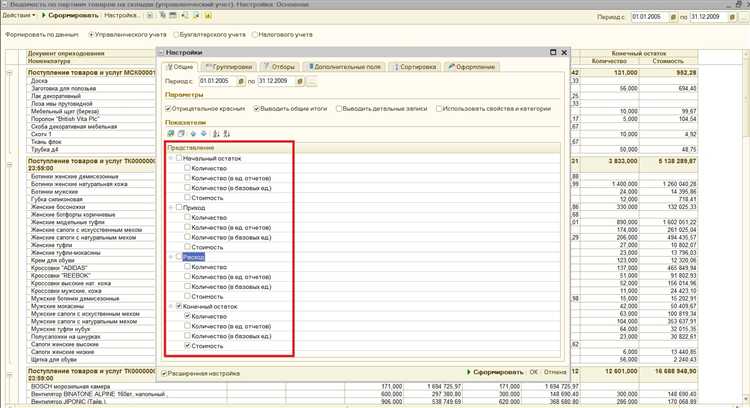Click Сформировать in main window toolbar

point(70,15)
